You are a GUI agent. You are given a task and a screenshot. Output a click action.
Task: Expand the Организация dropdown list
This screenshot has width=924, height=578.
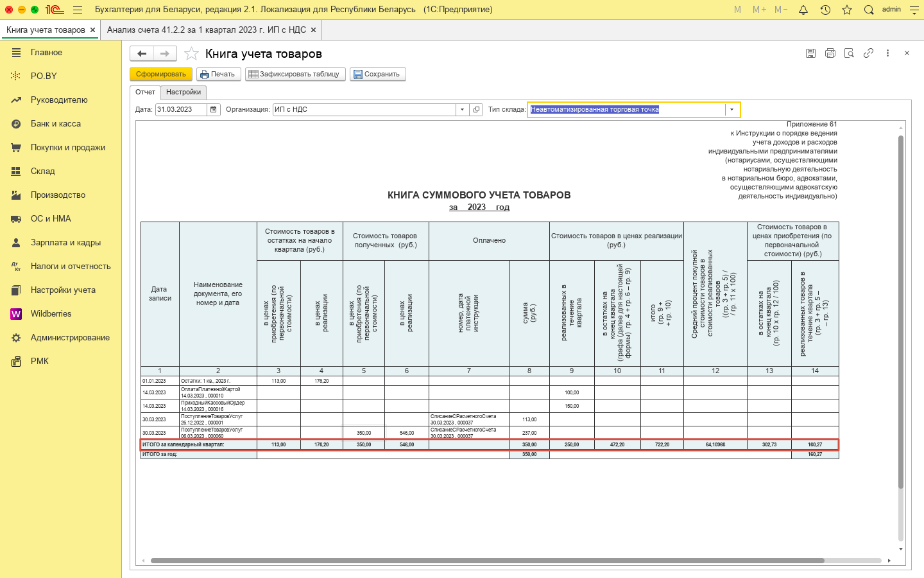(462, 110)
